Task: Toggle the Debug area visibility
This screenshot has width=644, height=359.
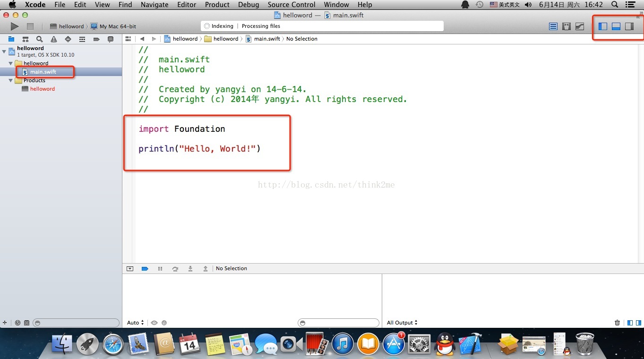Action: [616, 26]
